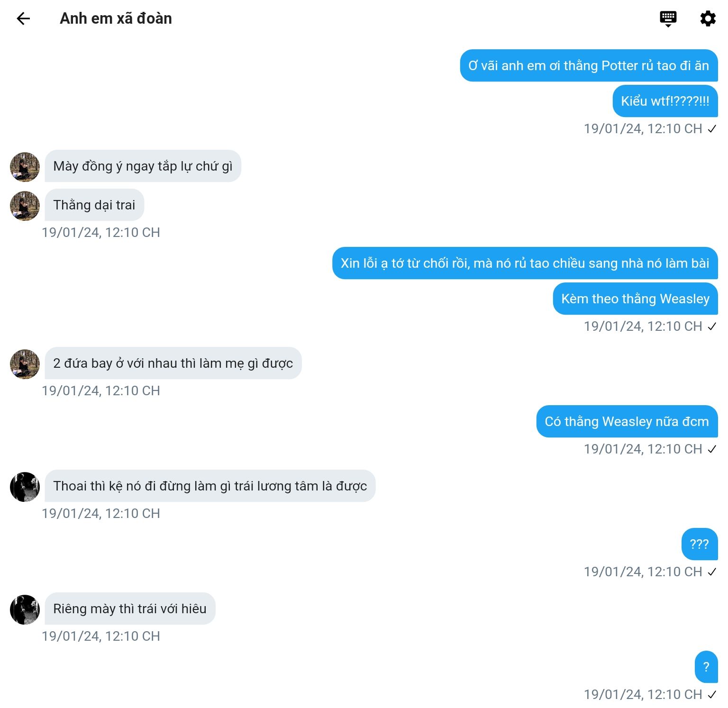Click the "Xin lỗi ạ tớ từ chối rồi" message
The width and height of the screenshot is (728, 708).
pyautogui.click(x=525, y=263)
